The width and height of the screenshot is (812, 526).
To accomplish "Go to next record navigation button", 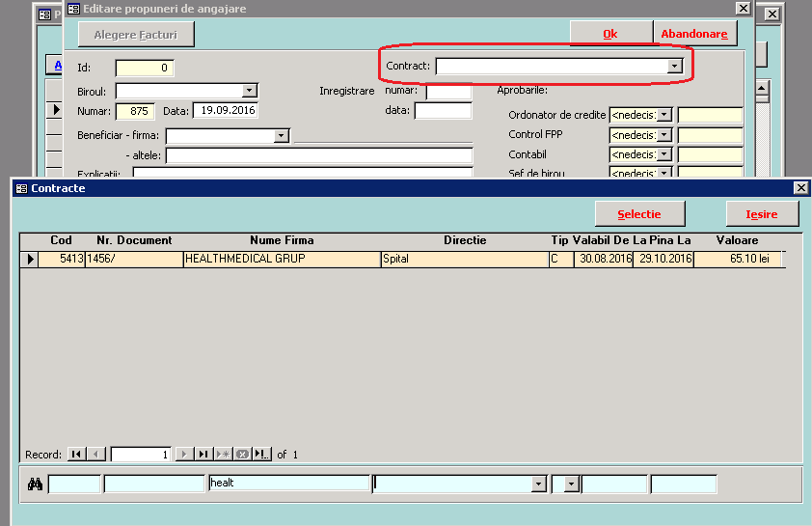I will point(184,454).
